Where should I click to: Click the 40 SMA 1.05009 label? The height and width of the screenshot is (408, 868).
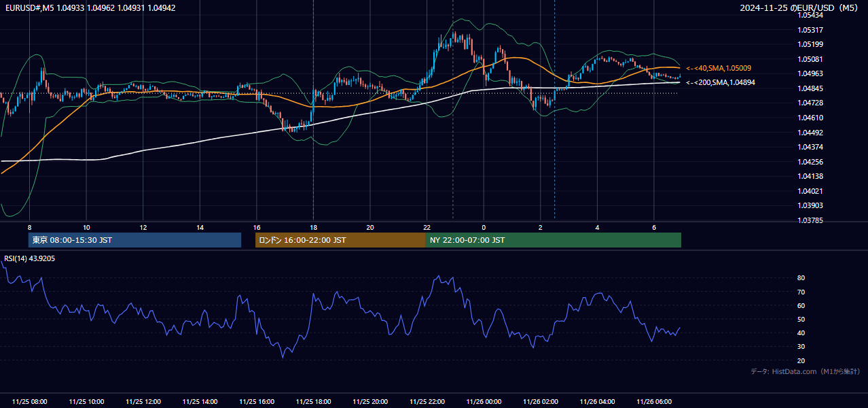click(x=718, y=68)
